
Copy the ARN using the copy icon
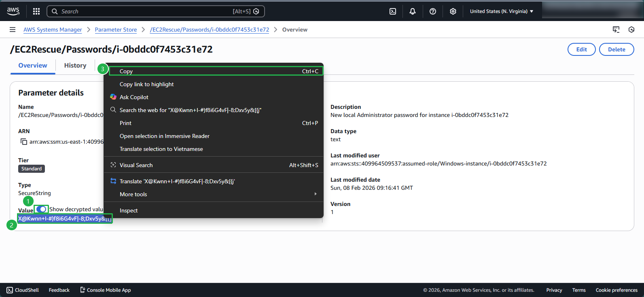click(x=24, y=142)
